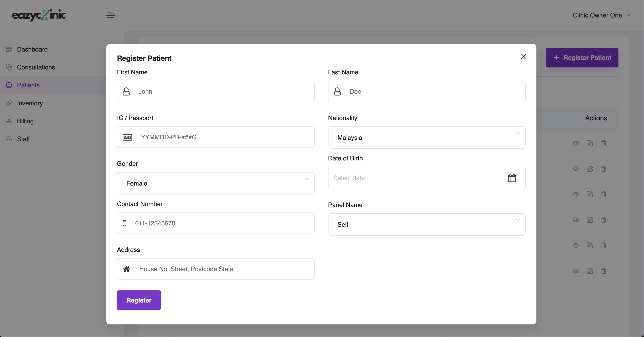
Task: View the sixth patient row
Action: click(x=576, y=271)
